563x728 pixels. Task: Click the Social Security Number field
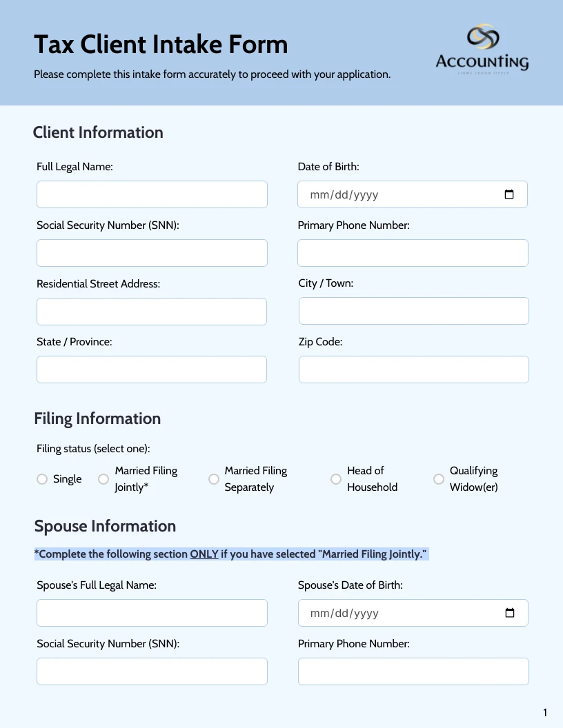[152, 253]
